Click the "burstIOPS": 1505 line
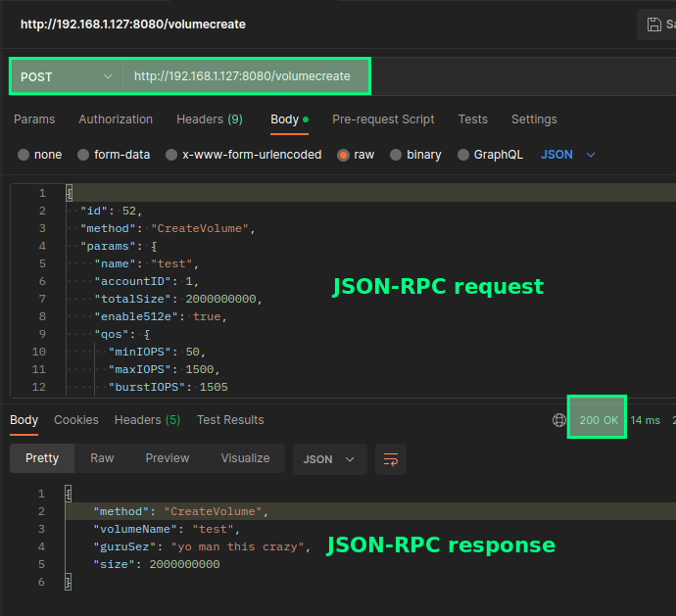This screenshot has width=676, height=616. 169,387
